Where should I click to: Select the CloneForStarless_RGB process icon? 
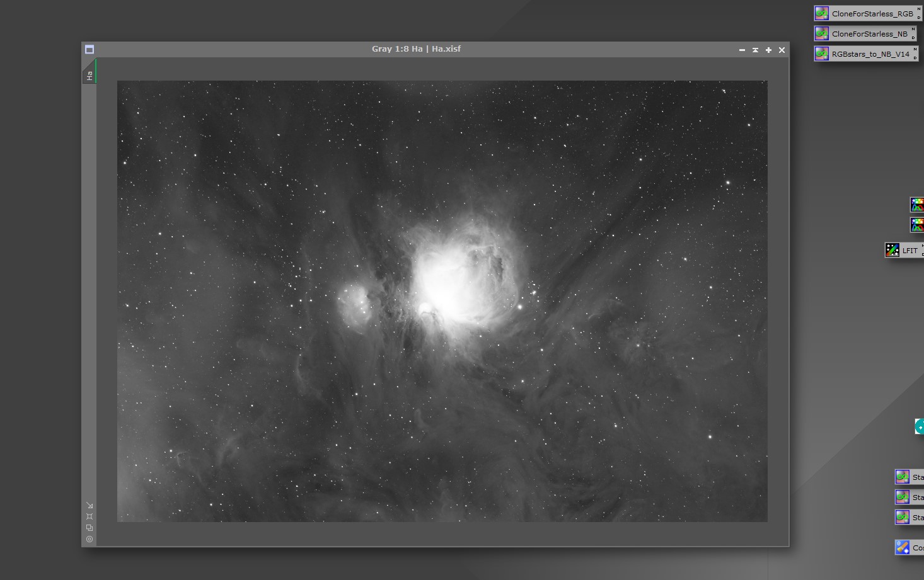point(867,13)
